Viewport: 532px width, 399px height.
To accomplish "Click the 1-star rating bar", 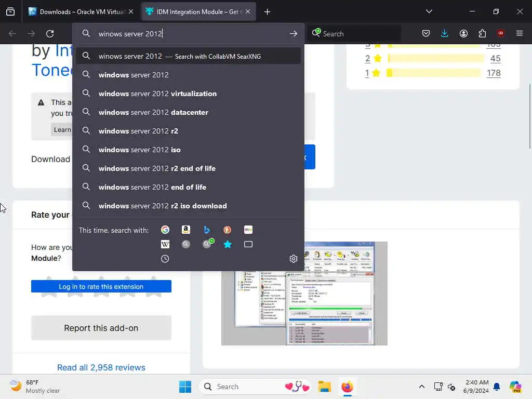I will pyautogui.click(x=434, y=73).
